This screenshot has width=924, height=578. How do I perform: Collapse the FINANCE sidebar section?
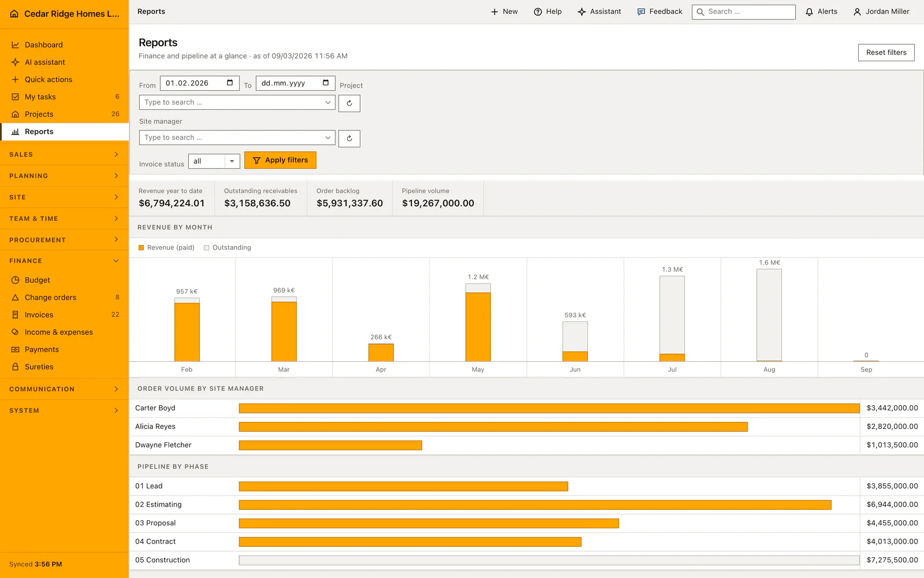(64, 261)
